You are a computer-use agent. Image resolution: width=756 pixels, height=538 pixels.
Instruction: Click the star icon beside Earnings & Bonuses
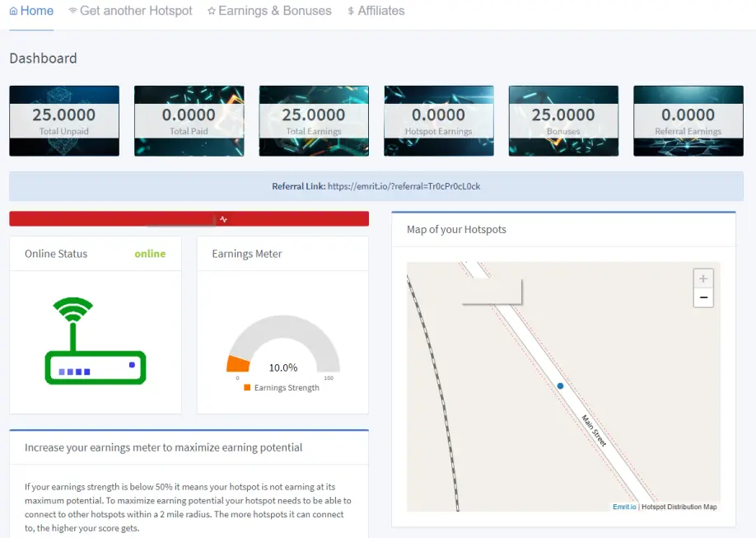(x=211, y=11)
